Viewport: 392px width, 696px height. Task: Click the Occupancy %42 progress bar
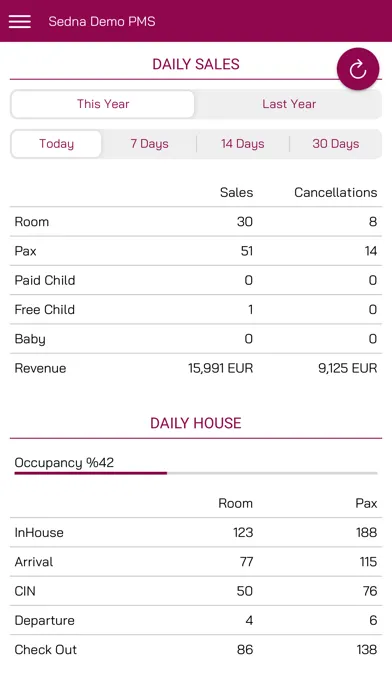point(196,473)
